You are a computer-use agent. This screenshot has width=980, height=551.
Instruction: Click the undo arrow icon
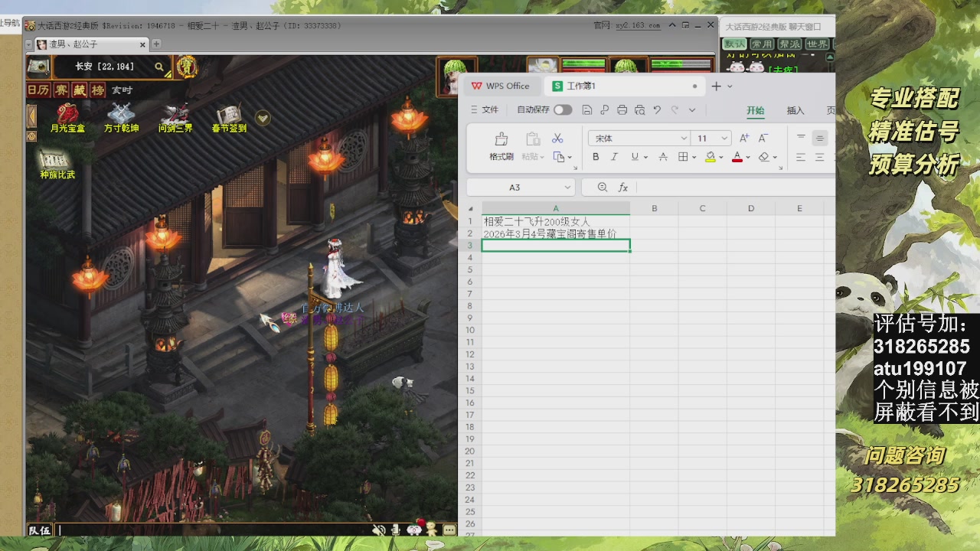[657, 109]
